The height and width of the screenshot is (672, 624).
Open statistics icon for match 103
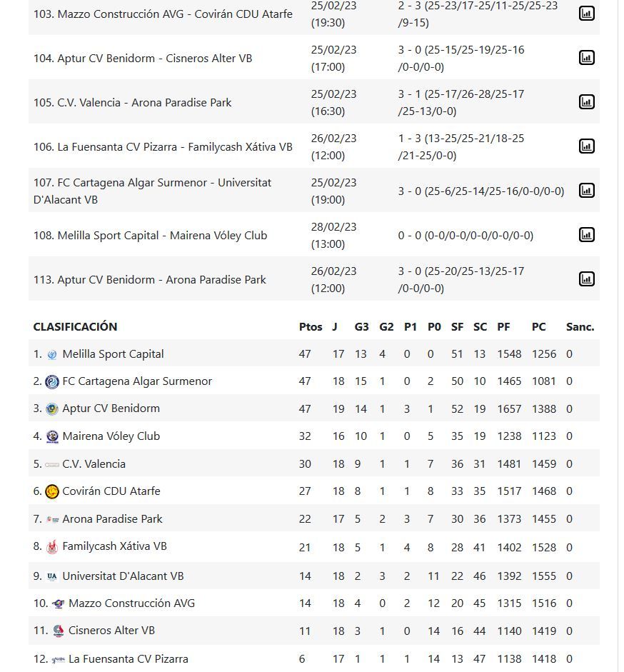(x=586, y=14)
